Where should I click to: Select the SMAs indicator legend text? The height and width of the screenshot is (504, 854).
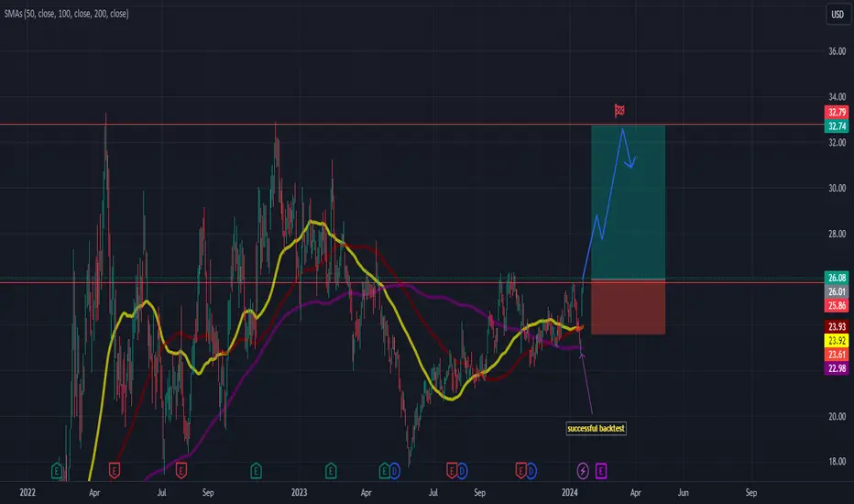(x=67, y=14)
